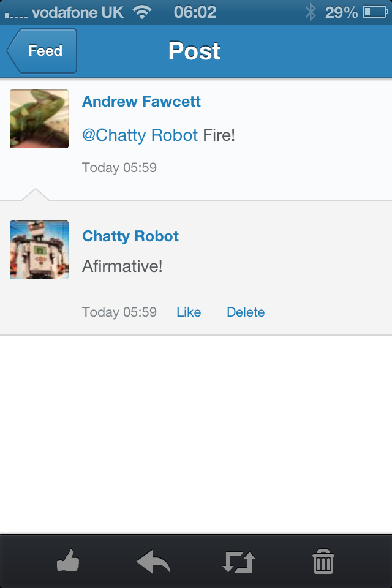Tap the repost/share arrows icon

[x=238, y=561]
